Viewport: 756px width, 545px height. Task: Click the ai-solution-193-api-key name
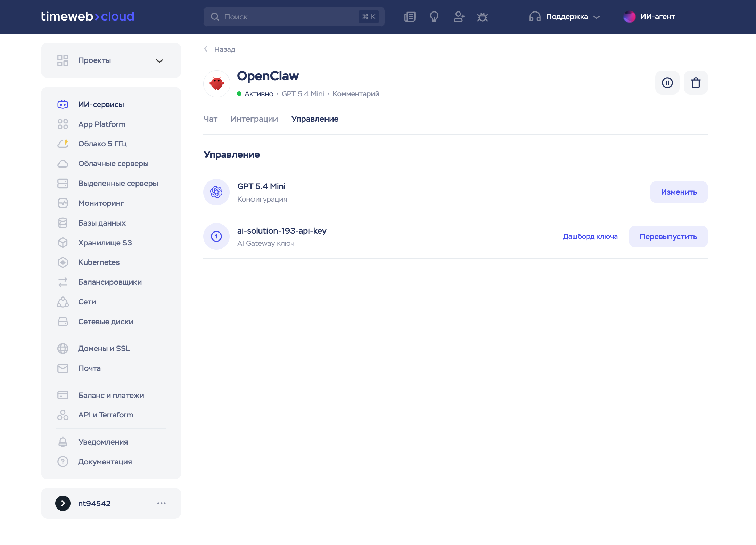tap(282, 231)
